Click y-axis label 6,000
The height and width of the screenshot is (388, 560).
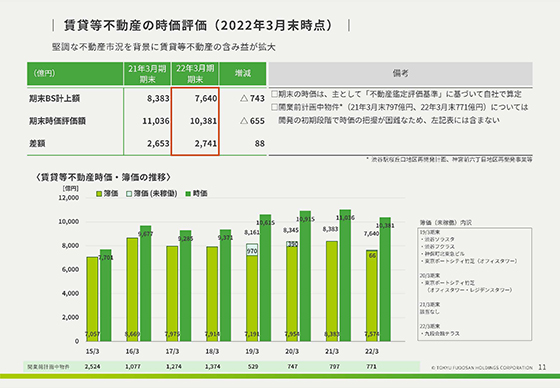(x=70, y=269)
